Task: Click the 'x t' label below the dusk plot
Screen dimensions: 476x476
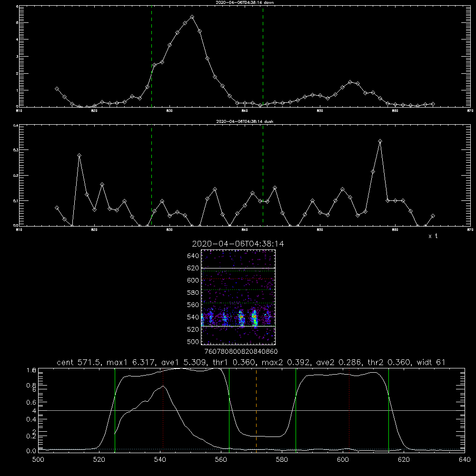Action: pyautogui.click(x=433, y=236)
